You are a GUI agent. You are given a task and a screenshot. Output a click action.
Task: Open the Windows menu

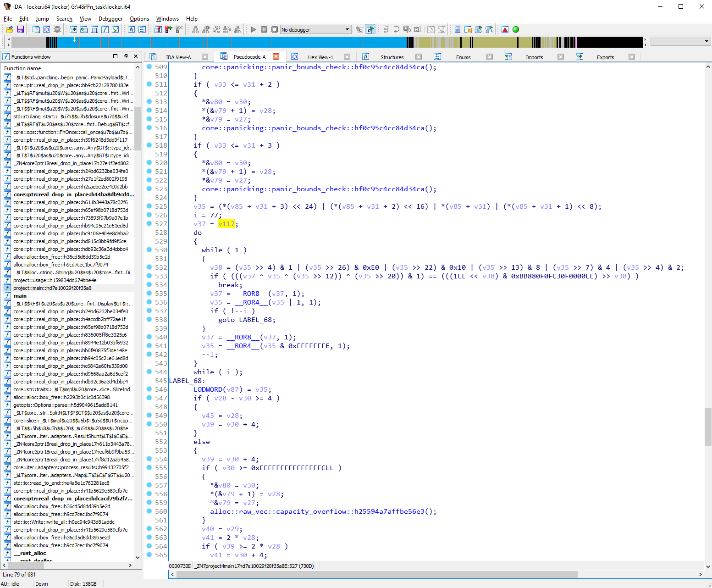pyautogui.click(x=167, y=19)
